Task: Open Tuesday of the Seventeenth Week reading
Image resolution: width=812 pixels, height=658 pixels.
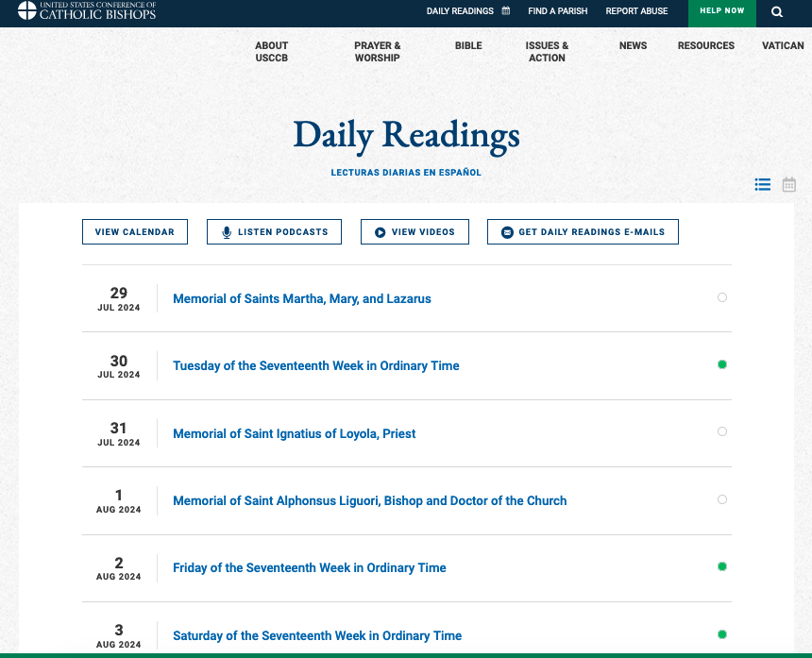Action: tap(316, 365)
